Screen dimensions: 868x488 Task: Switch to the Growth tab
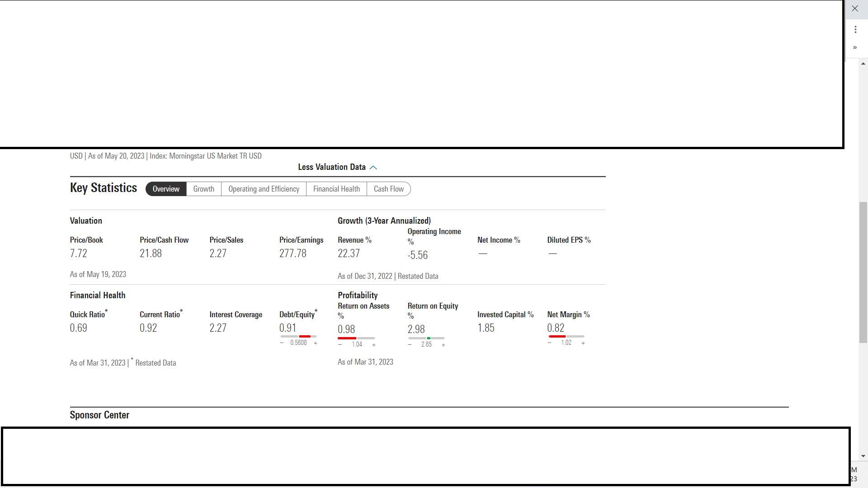(x=204, y=189)
